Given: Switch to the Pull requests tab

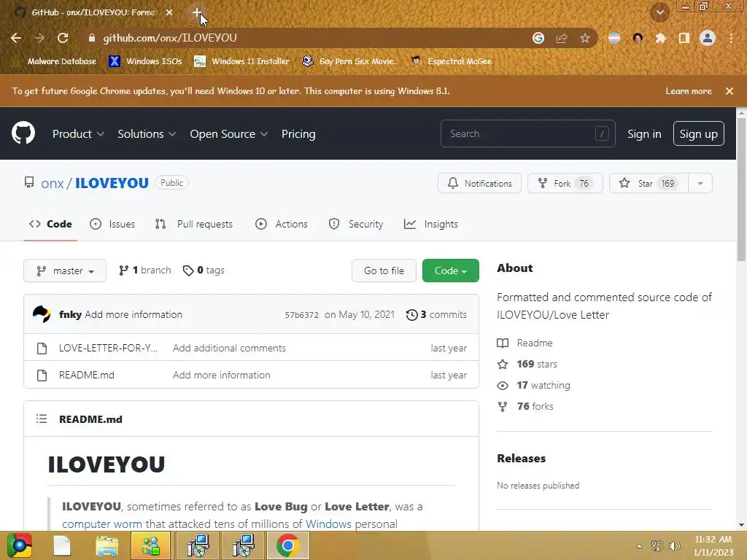Looking at the screenshot, I should point(194,224).
